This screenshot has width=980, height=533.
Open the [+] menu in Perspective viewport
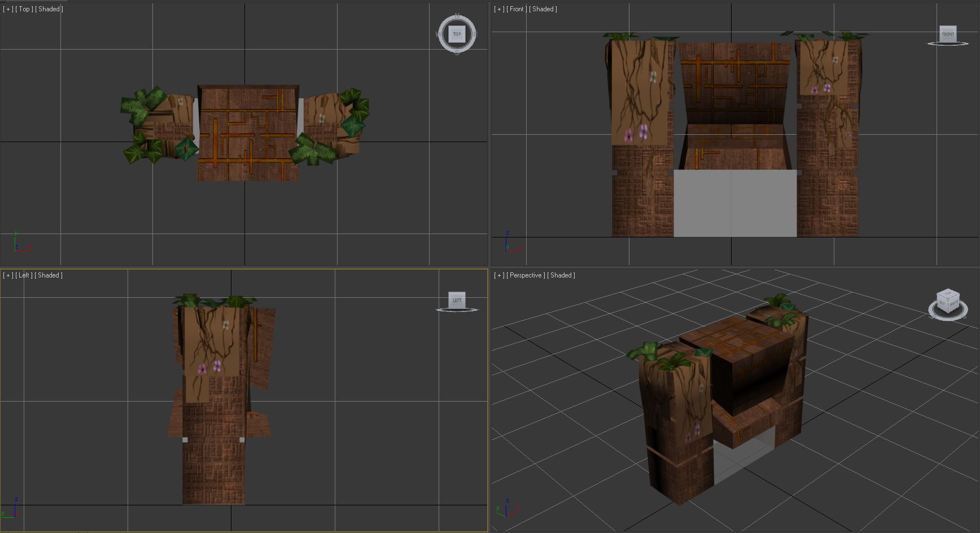pos(499,275)
